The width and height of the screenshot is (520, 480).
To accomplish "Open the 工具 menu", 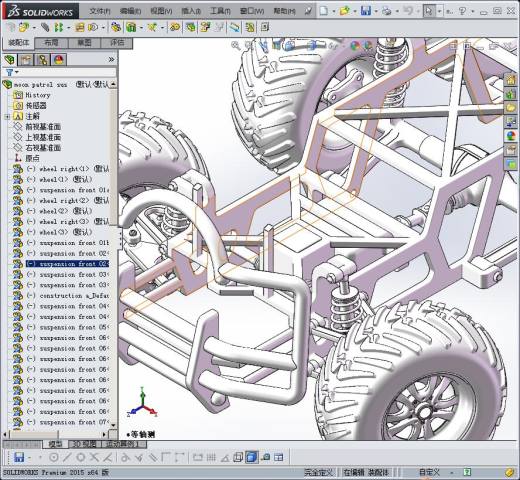I will [220, 11].
